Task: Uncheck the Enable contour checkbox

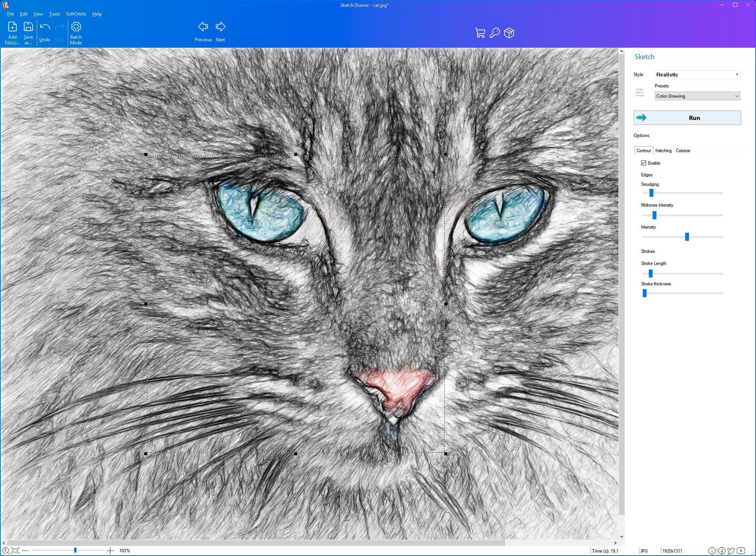Action: coord(644,163)
